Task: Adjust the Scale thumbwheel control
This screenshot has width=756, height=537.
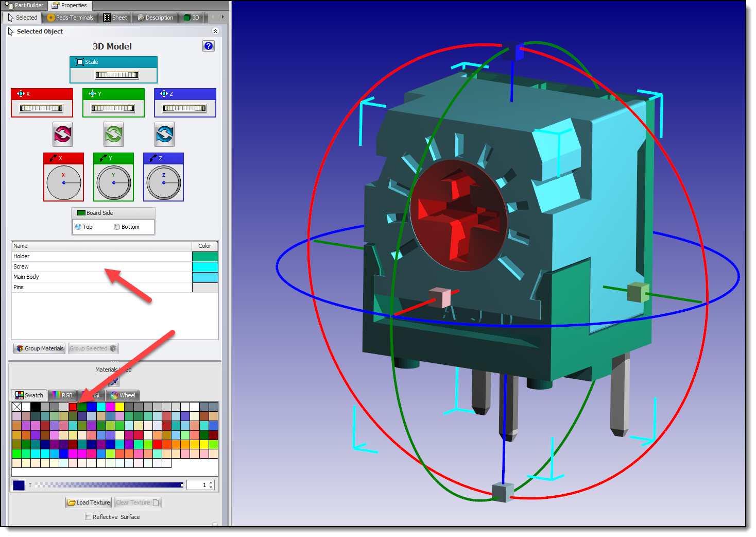Action: [x=117, y=75]
